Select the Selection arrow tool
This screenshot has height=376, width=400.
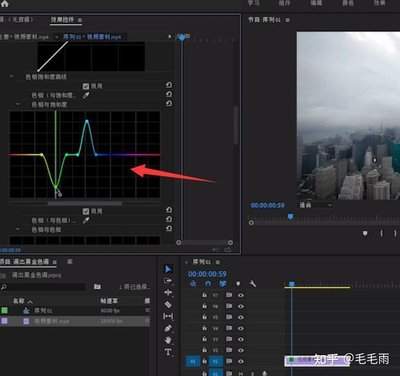168,269
